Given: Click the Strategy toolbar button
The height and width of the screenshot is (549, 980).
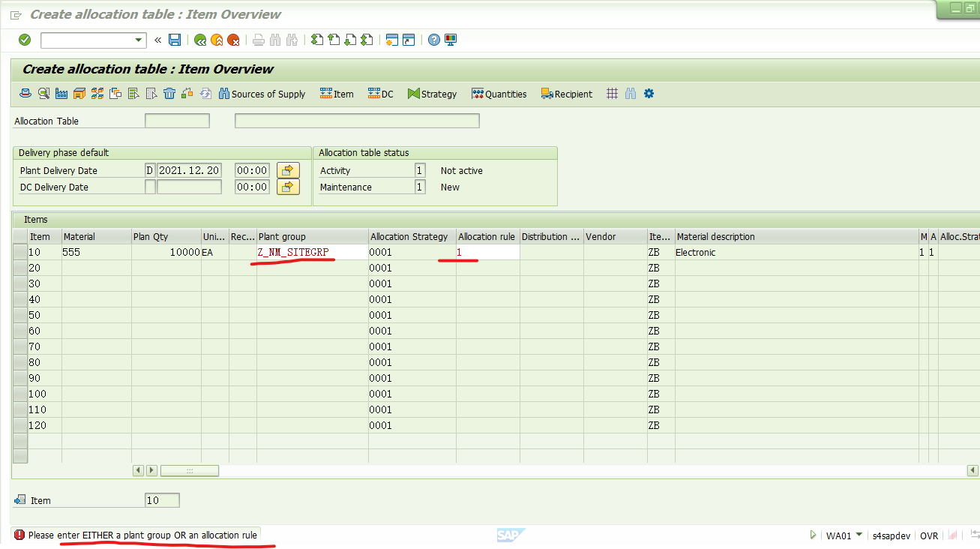Looking at the screenshot, I should 433,94.
